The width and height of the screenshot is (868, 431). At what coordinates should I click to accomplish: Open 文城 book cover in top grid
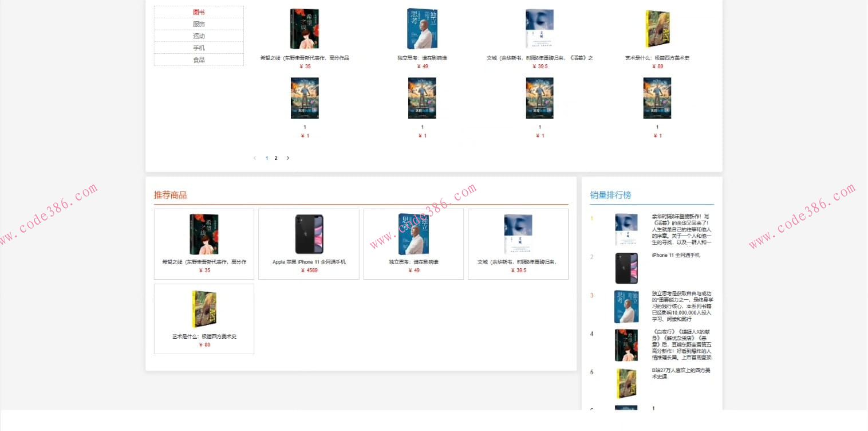click(x=539, y=29)
